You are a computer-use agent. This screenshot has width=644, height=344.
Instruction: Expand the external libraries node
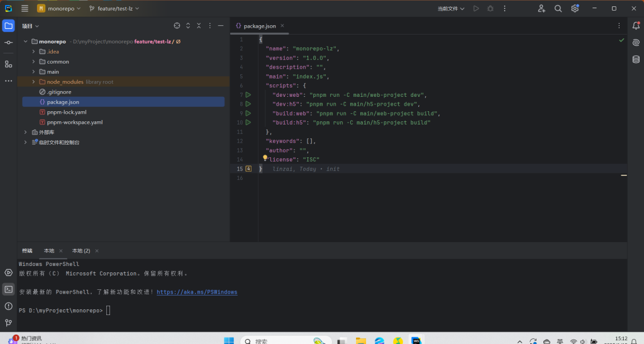coord(25,132)
